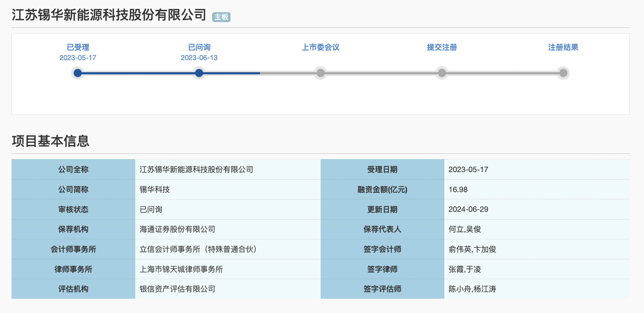Screen dimensions: 644x313
Task: Select the 公司简称 锡华科技 cell
Action: [x=155, y=189]
